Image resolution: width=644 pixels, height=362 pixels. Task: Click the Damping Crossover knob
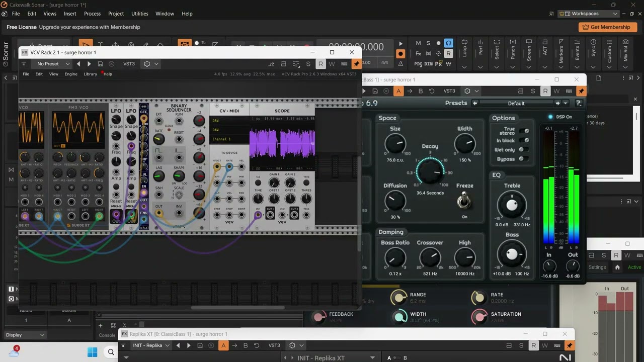tap(430, 258)
